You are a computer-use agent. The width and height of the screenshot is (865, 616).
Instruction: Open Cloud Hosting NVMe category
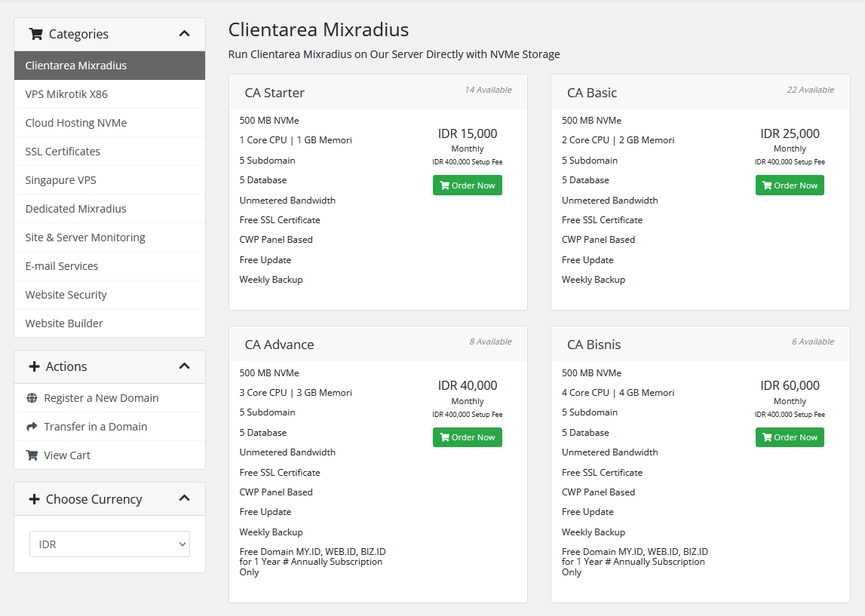click(110, 122)
